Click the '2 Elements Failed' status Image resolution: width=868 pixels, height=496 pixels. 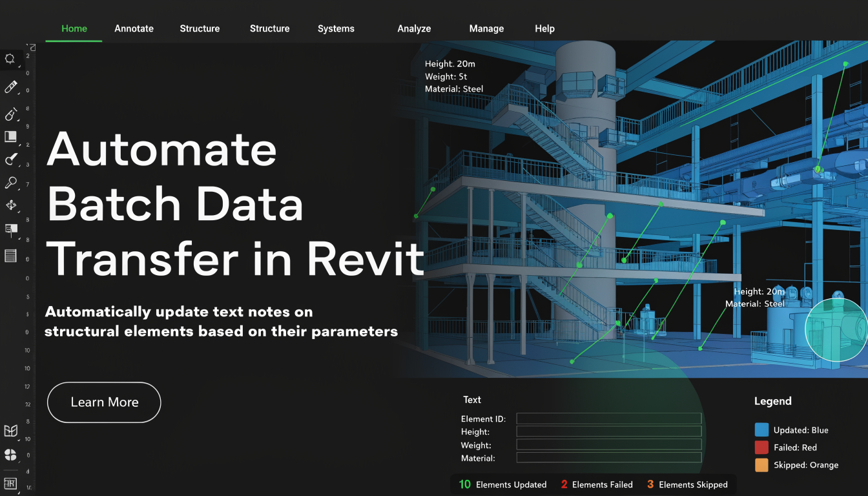click(x=597, y=484)
